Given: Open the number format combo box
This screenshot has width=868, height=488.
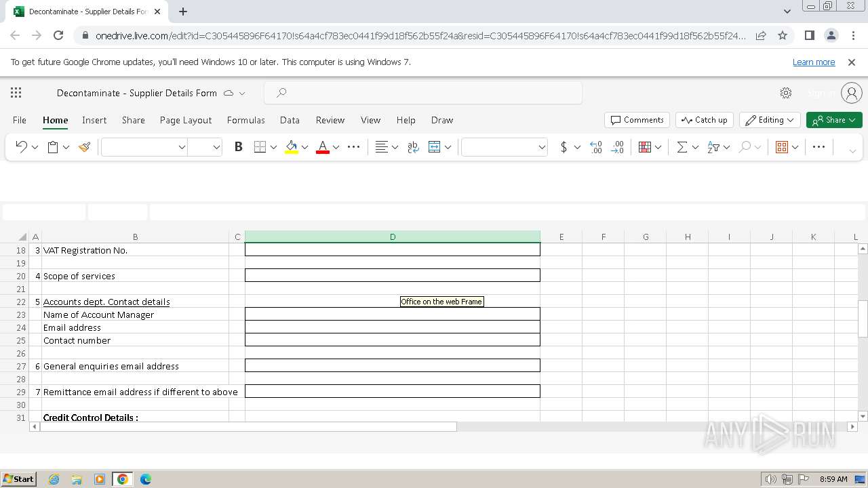Looking at the screenshot, I should (504, 147).
